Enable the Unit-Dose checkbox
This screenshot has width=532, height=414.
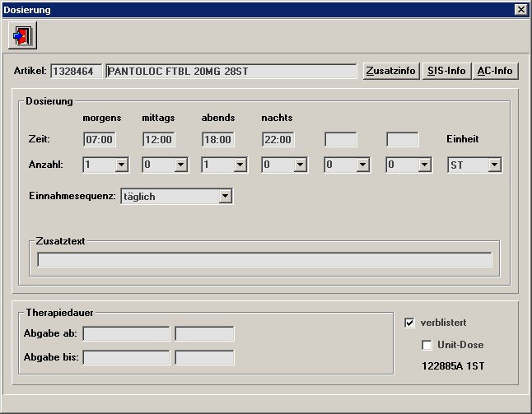point(427,345)
